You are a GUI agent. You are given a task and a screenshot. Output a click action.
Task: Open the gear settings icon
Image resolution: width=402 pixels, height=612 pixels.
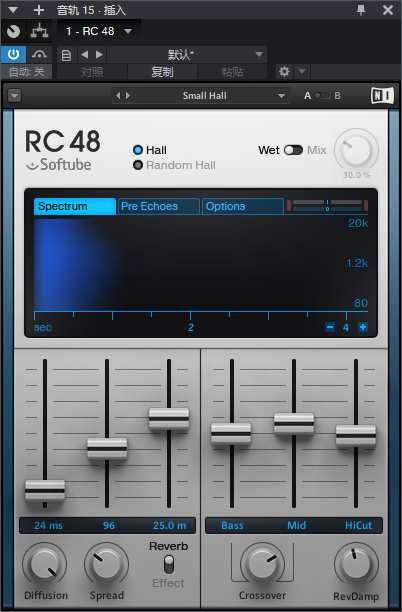pyautogui.click(x=284, y=72)
